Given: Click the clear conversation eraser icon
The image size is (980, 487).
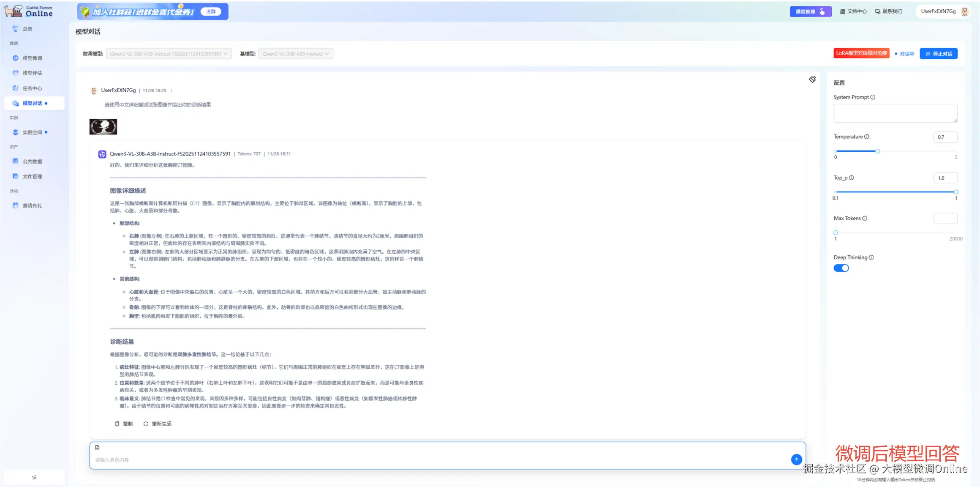Looking at the screenshot, I should [812, 79].
